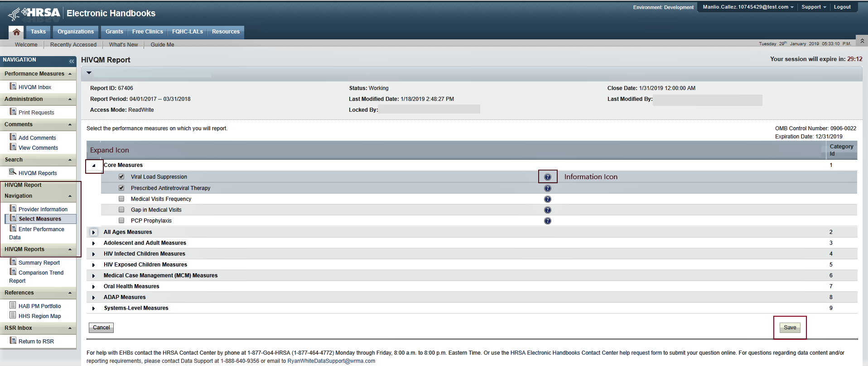Click the Return to RSR page icon
868x366 pixels.
[x=13, y=341]
